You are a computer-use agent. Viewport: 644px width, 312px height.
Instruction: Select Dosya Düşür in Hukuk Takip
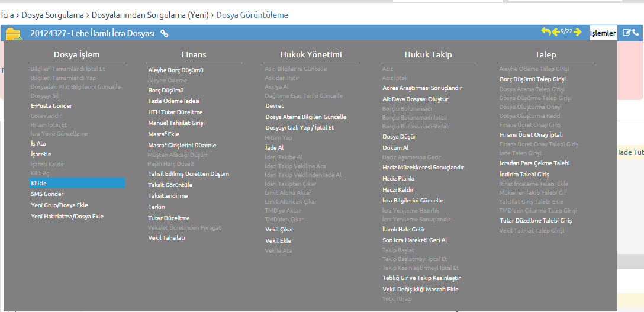tap(399, 136)
